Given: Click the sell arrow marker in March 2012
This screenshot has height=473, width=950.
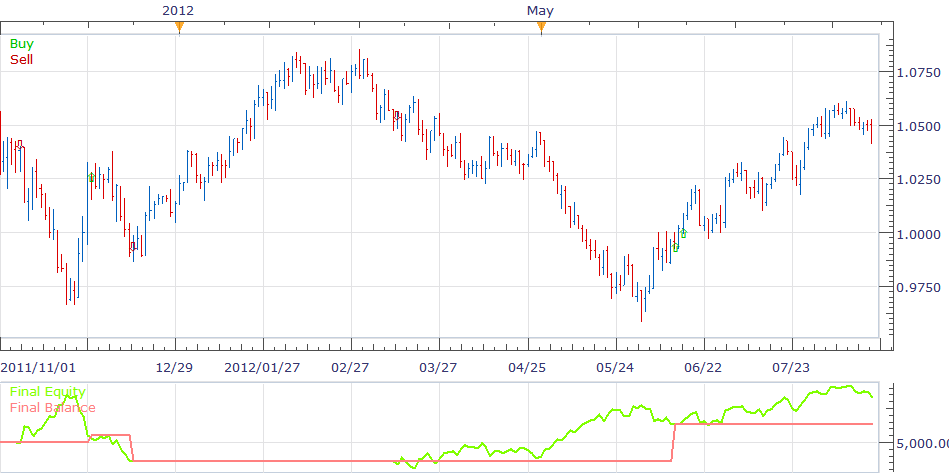Looking at the screenshot, I should click(x=397, y=115).
